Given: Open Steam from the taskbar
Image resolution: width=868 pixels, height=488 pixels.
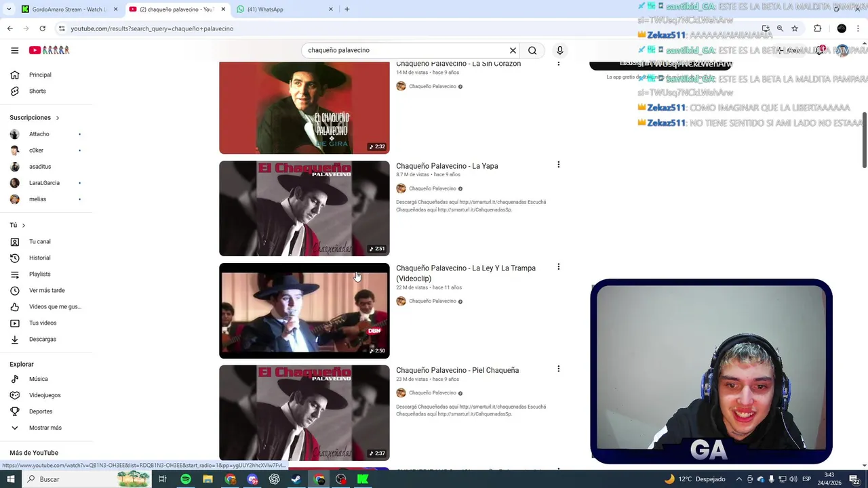Looking at the screenshot, I should click(296, 479).
